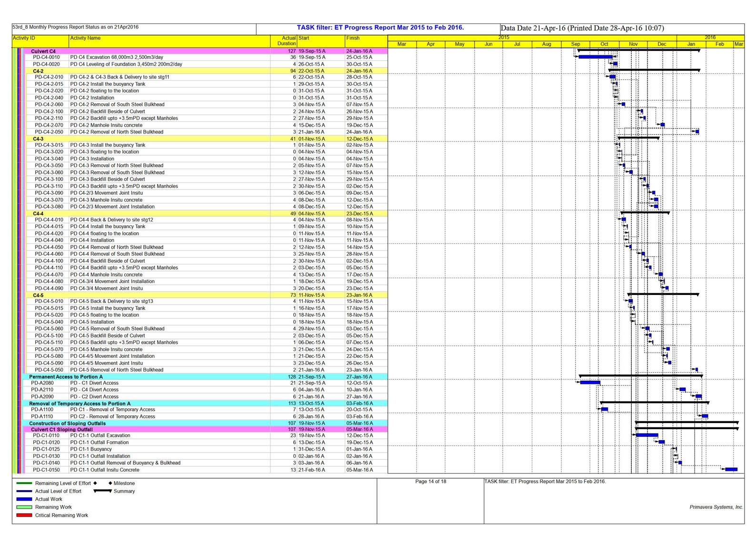Click the Finish column header
This screenshot has width=756, height=535.
pyautogui.click(x=366, y=41)
